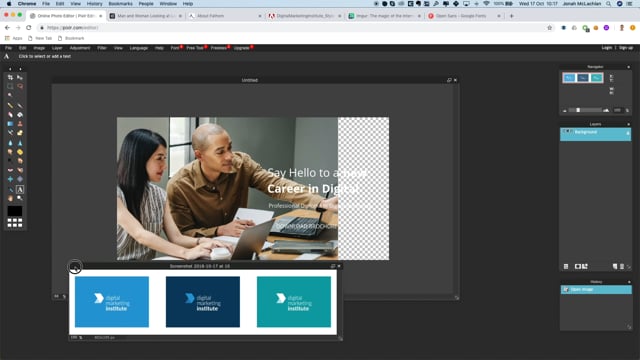Reload the page in Chrome

coord(29,28)
